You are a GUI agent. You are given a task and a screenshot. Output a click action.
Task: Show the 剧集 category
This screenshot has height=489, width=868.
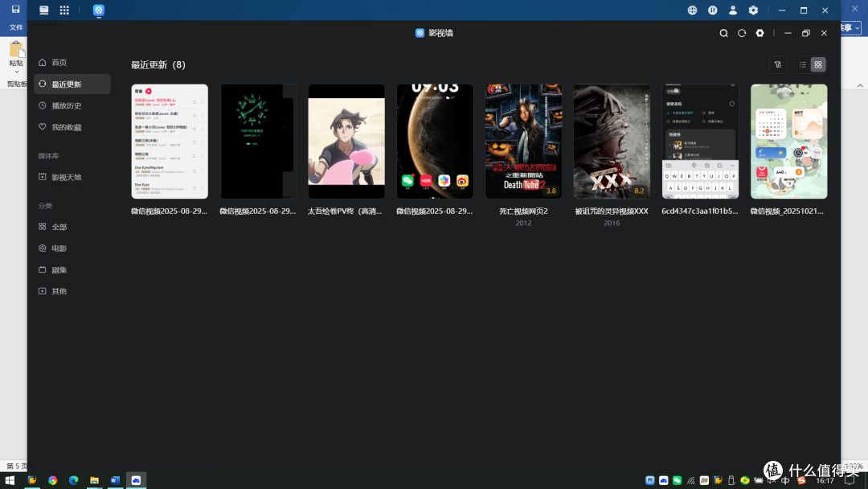coord(72,270)
